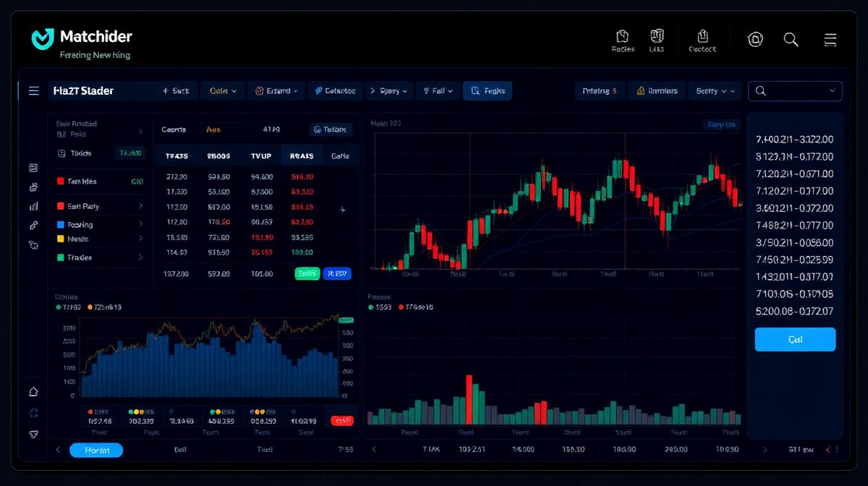Screen dimensions: 868x486
Task: Click the link icon in left sidebar
Action: tap(33, 226)
